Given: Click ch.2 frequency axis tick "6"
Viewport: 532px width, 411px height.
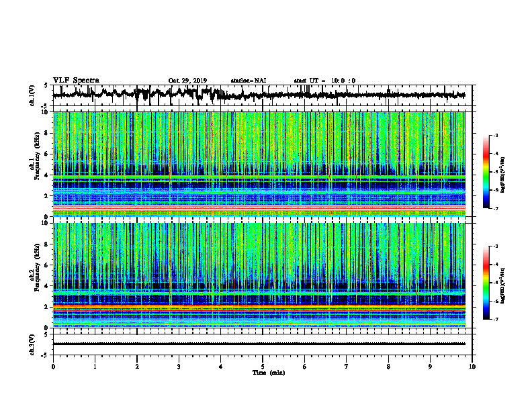Looking at the screenshot, I should tap(47, 265).
